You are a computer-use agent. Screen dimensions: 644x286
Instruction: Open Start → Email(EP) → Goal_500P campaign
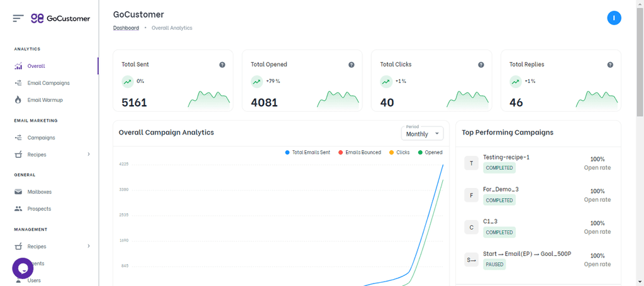(x=527, y=254)
